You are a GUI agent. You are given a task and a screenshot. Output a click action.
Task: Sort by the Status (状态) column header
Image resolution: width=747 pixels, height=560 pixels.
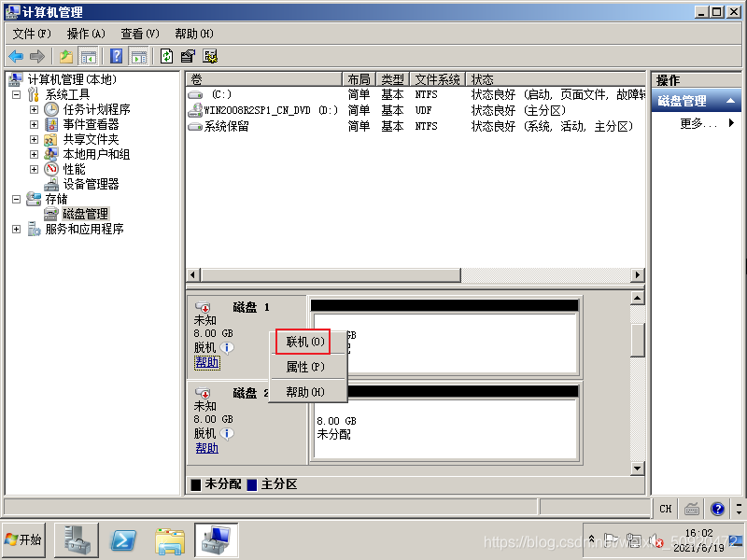(x=555, y=79)
